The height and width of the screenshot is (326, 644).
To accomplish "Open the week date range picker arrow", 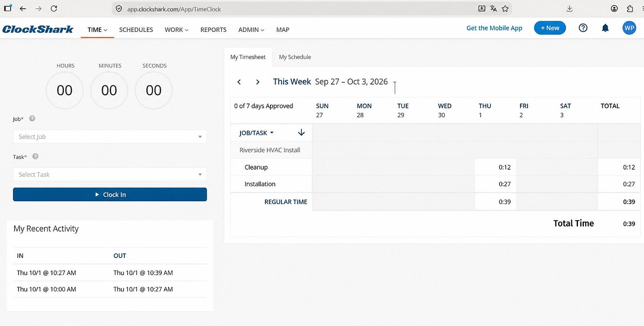I will [x=394, y=83].
